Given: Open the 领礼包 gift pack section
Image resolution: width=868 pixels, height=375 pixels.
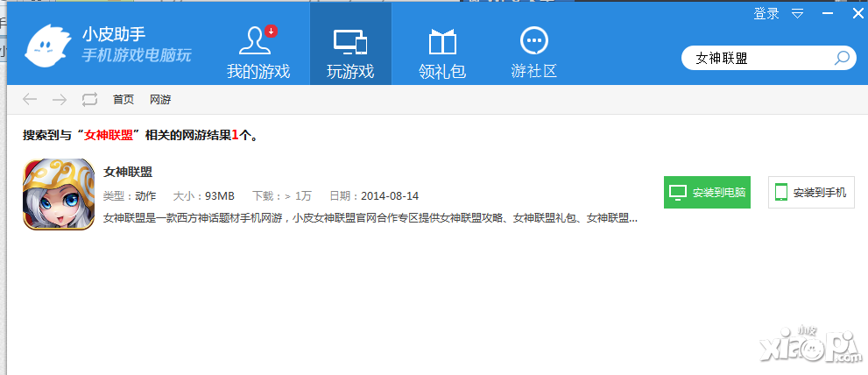Looking at the screenshot, I should (x=442, y=53).
